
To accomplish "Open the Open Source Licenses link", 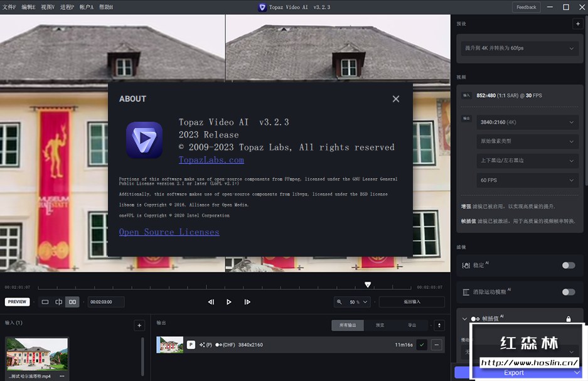I will pyautogui.click(x=169, y=232).
